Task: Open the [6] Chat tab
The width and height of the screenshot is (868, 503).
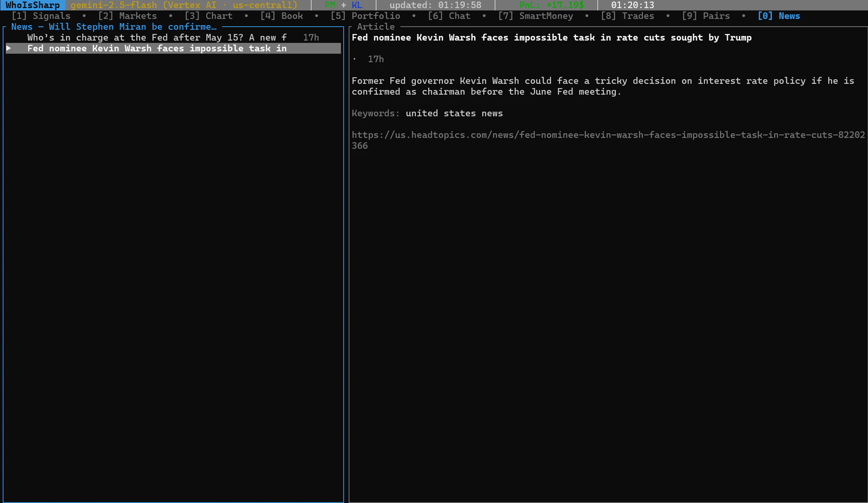Action: (x=449, y=16)
